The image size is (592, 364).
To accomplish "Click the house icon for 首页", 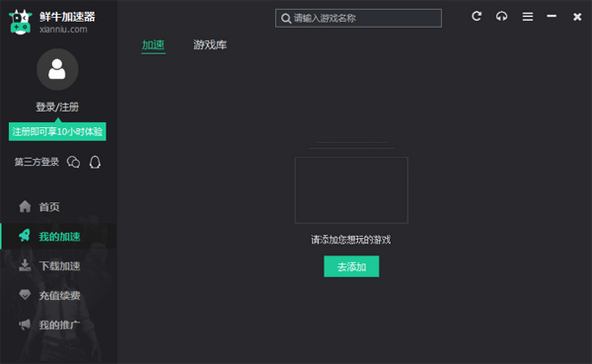I will coord(25,207).
